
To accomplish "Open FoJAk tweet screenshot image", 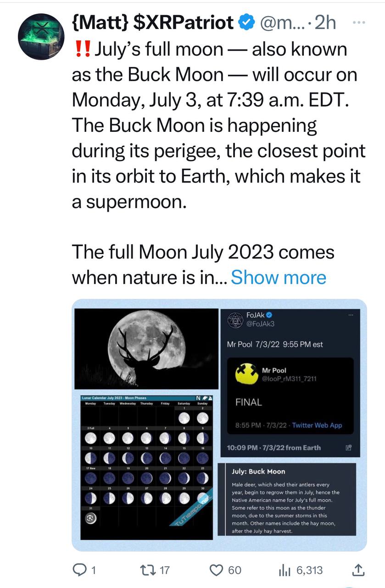I will [290, 383].
